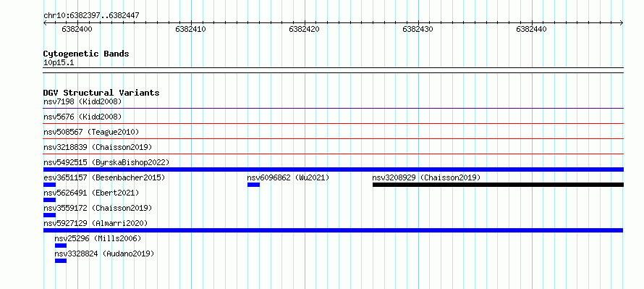Select the nsv508567 (Teague2010) variant label
Image resolution: width=644 pixels, height=289 pixels.
coord(91,132)
